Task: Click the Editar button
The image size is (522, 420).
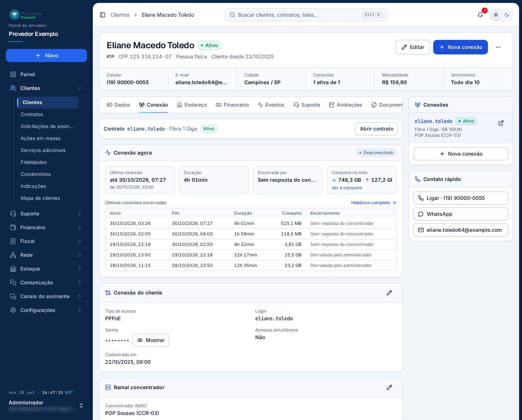Action: click(413, 47)
